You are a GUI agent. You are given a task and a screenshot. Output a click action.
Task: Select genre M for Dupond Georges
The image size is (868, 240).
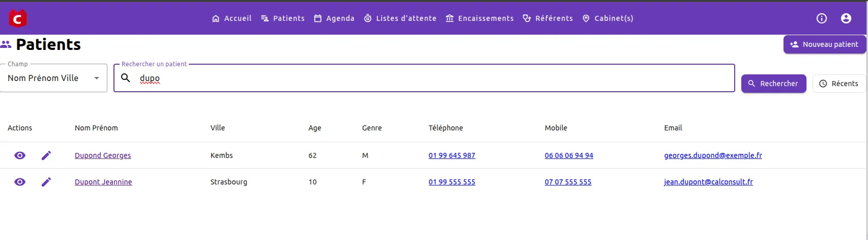(365, 155)
